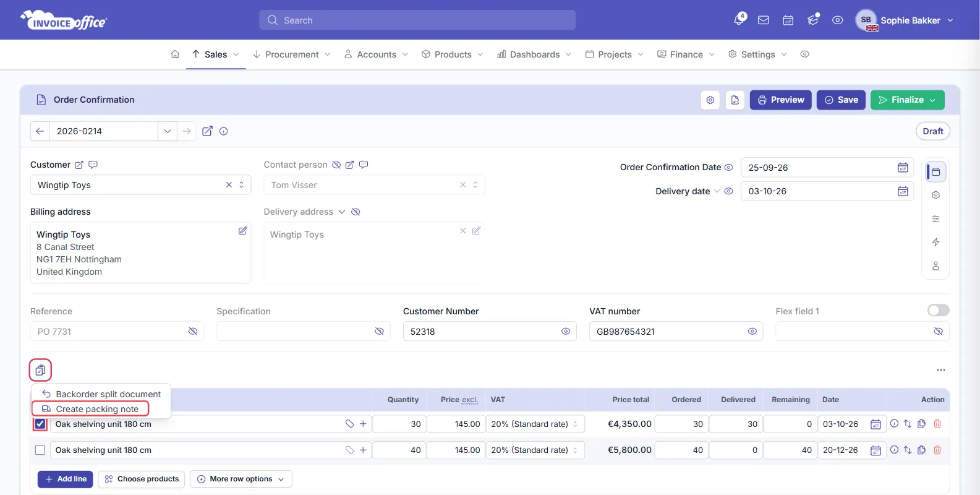Open calendar picker for Delivery date field
The width and height of the screenshot is (980, 495).
903,191
